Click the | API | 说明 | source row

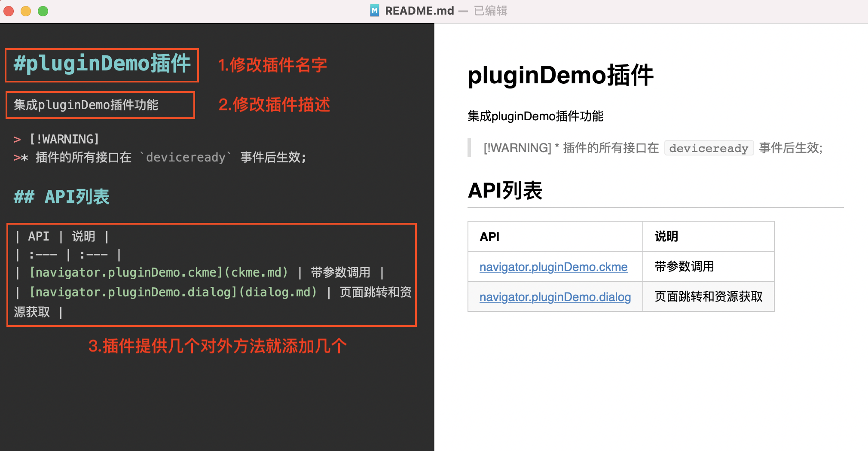(x=62, y=236)
